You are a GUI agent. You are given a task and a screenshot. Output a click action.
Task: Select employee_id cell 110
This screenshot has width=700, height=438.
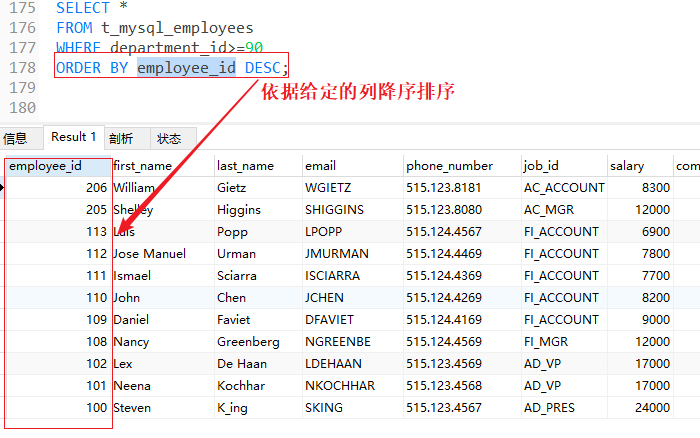[x=58, y=297]
